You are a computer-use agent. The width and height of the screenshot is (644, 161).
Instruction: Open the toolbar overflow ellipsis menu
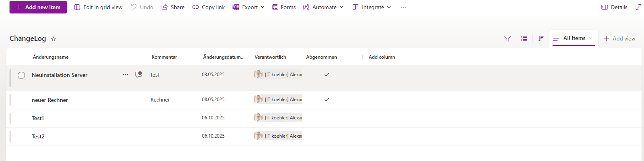[403, 7]
